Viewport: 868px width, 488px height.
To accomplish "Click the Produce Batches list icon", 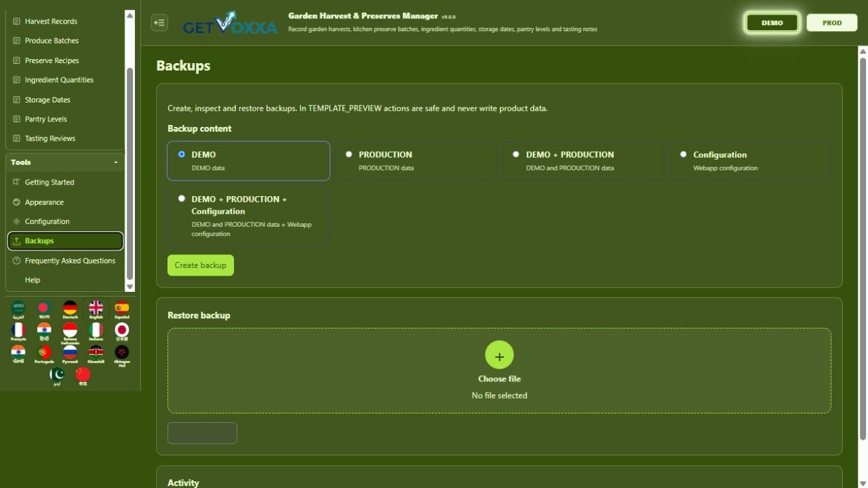I will (x=17, y=41).
